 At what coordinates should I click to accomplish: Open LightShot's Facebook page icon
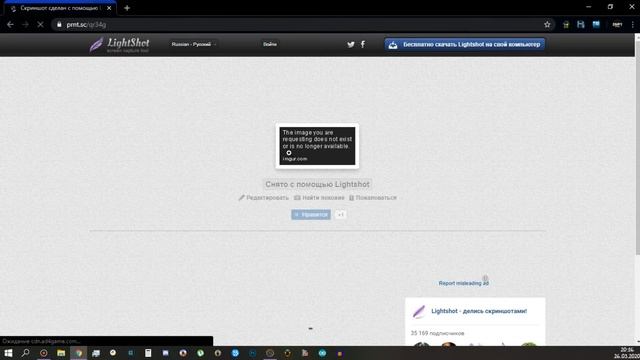(x=363, y=44)
